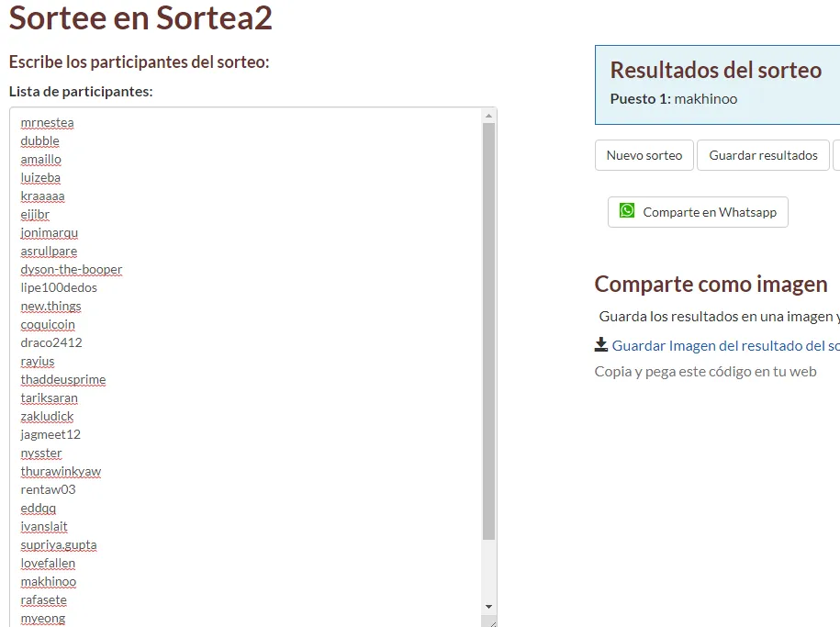Click Escribe los participantes del sorteo heading

[x=140, y=62]
